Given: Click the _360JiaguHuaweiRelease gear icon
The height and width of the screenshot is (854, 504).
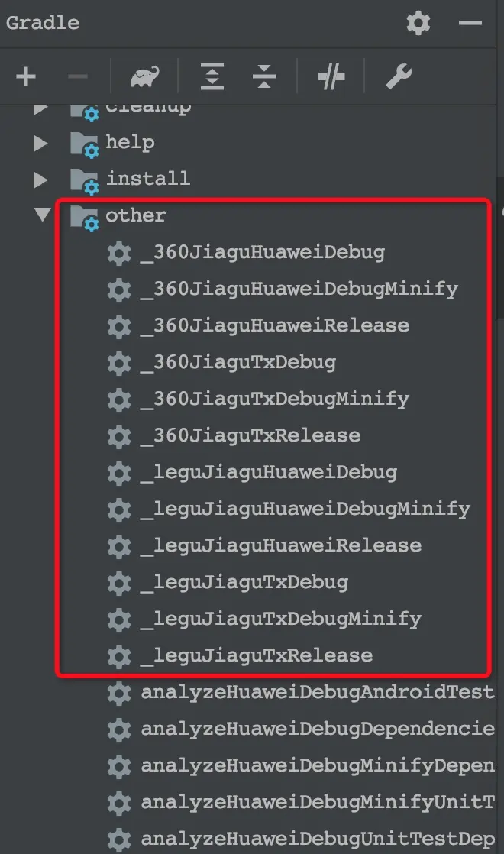Looking at the screenshot, I should (x=119, y=326).
